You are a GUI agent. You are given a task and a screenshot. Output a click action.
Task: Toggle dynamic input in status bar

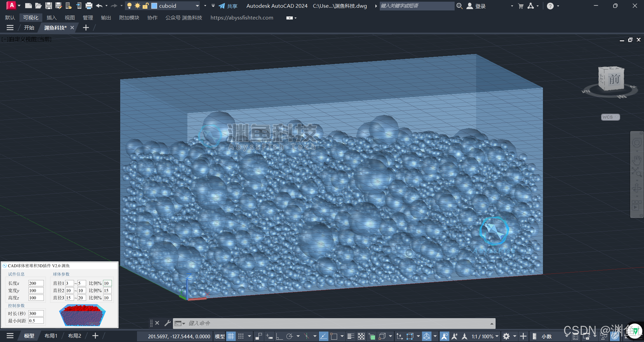click(269, 336)
